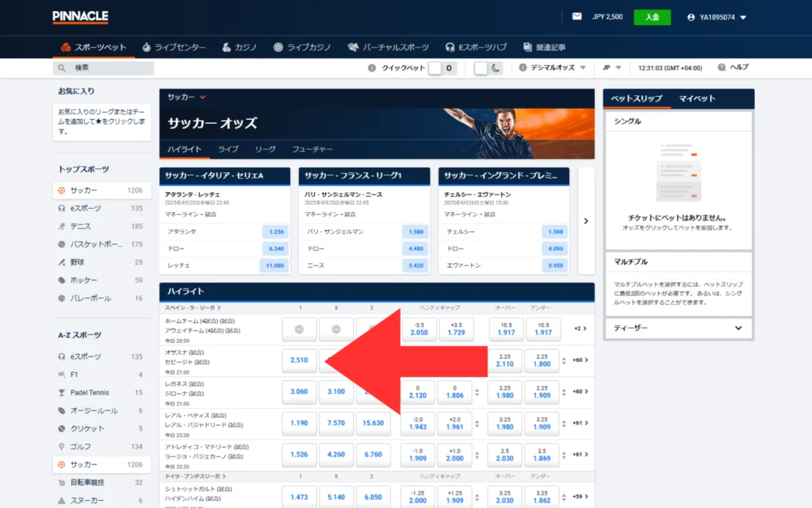Click レガネス draw odds 3.100
The height and width of the screenshot is (508, 812).
[336, 392]
